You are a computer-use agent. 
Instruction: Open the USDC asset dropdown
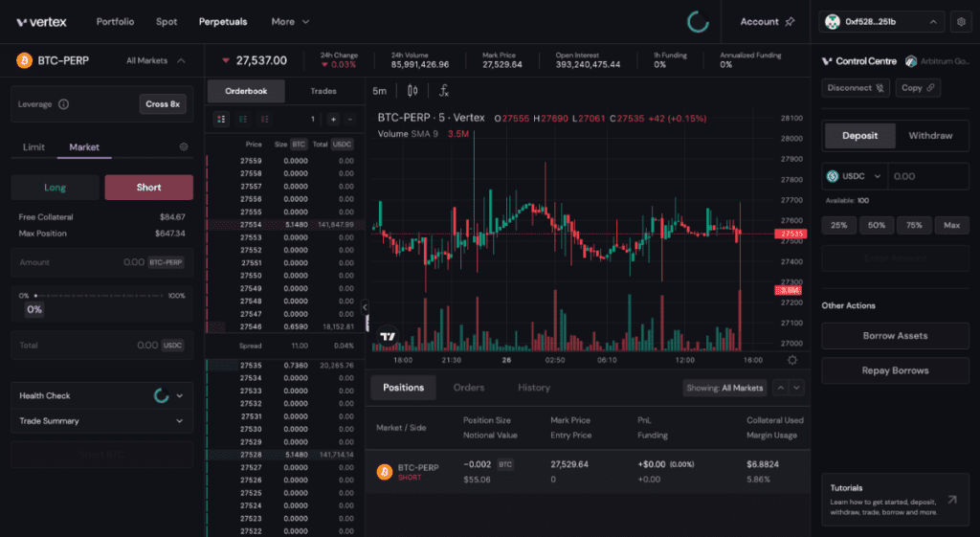854,176
